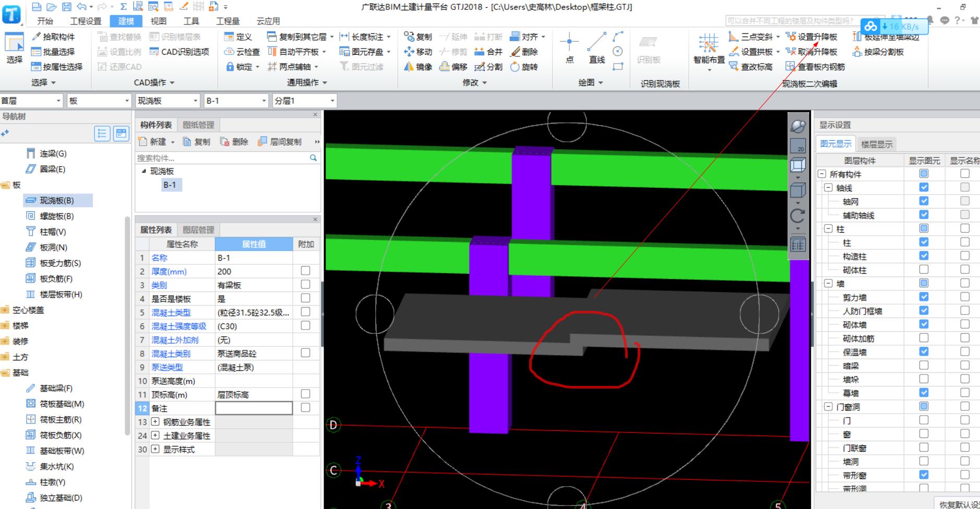Screen dimensions: 980x509
Task: Click the 查改标高 tool
Action: click(x=751, y=67)
